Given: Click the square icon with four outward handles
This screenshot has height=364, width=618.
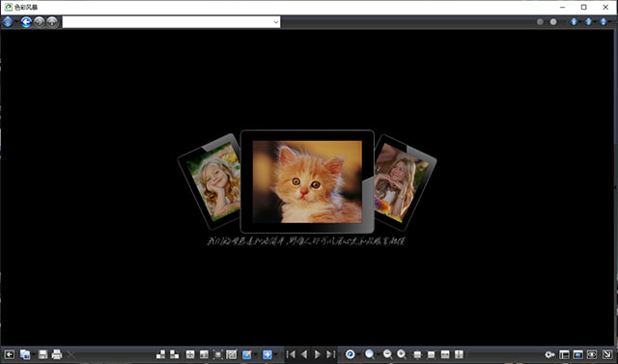Looking at the screenshot, I should pos(417,355).
